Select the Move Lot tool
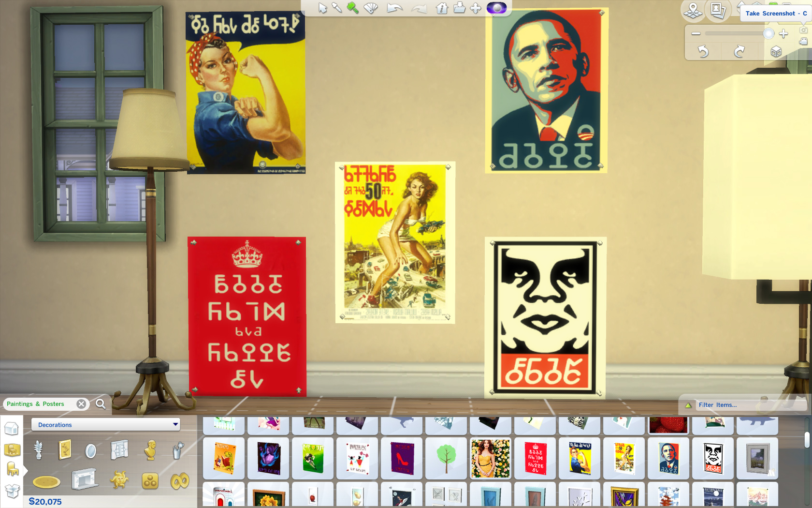Image resolution: width=812 pixels, height=508 pixels. point(476,8)
